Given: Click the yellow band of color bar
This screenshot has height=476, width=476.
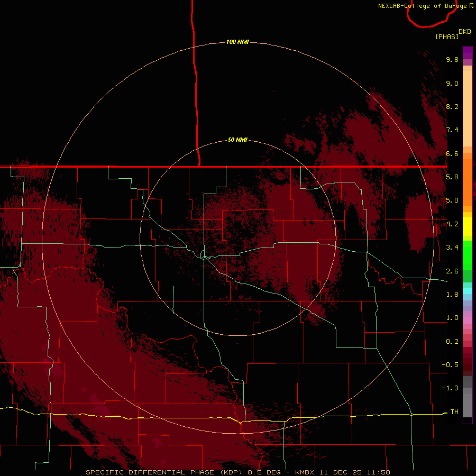Looking at the screenshot, I should [x=467, y=226].
